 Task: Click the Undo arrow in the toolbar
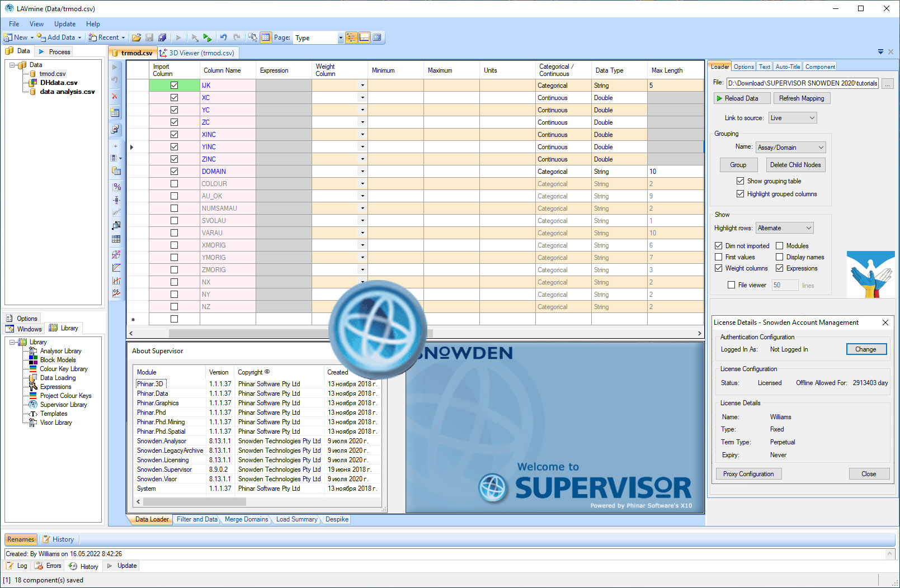[223, 37]
